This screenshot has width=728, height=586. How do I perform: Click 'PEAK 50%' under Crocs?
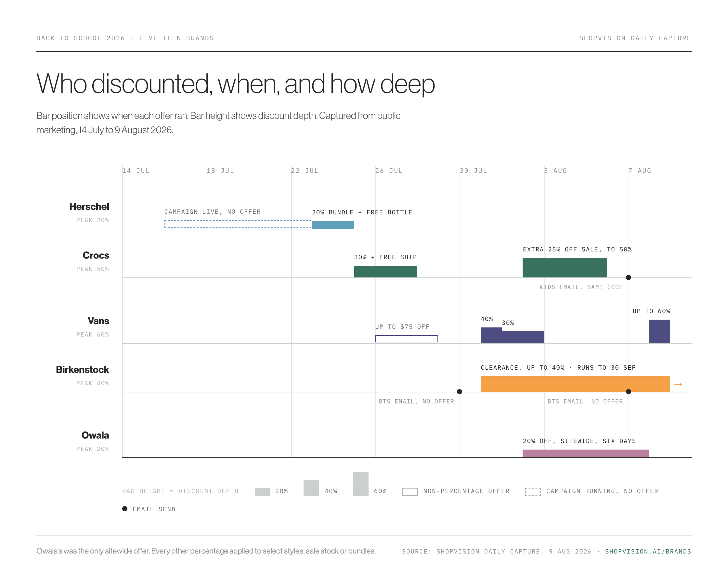coord(93,269)
